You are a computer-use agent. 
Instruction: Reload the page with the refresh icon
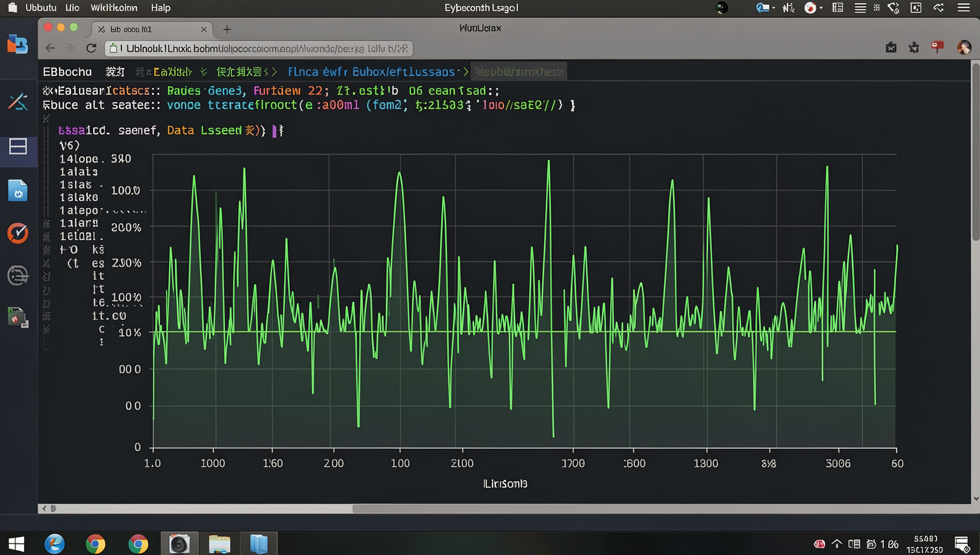91,48
